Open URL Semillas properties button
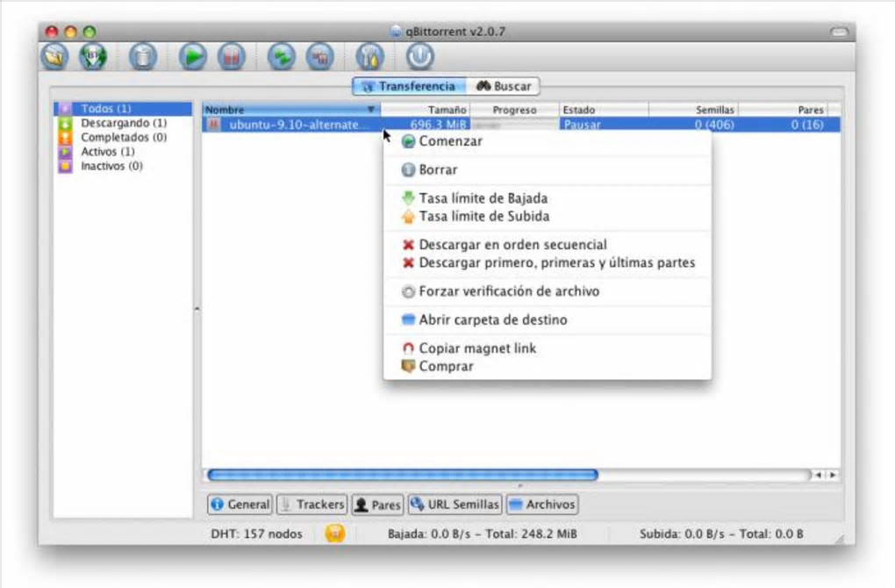Viewport: 895px width, 588px height. pyautogui.click(x=455, y=504)
